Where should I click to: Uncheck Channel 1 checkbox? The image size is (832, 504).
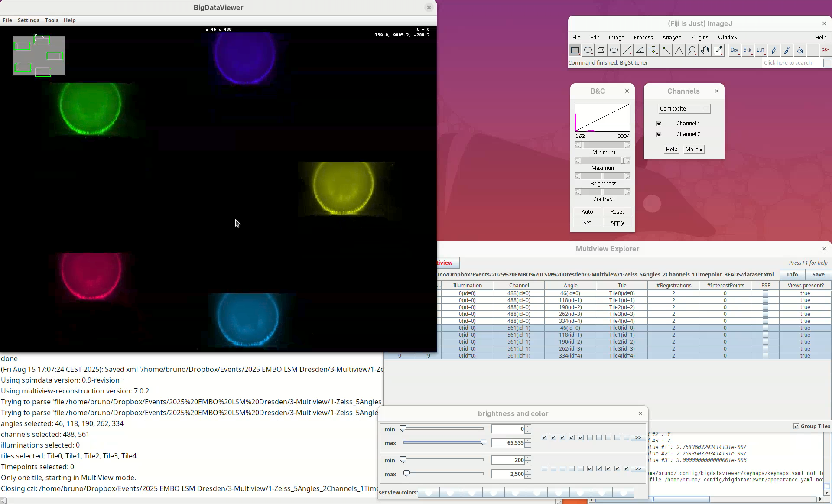pos(659,124)
